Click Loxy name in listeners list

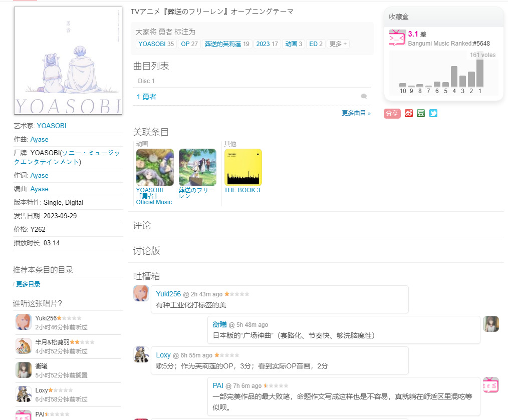[42, 390]
